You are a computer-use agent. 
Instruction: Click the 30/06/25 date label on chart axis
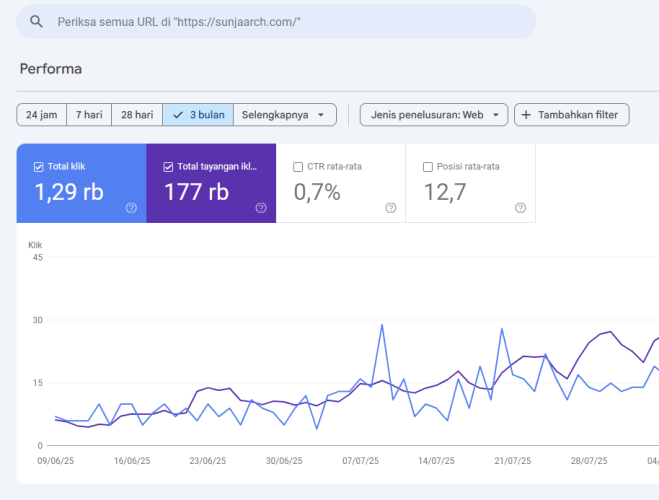(284, 461)
